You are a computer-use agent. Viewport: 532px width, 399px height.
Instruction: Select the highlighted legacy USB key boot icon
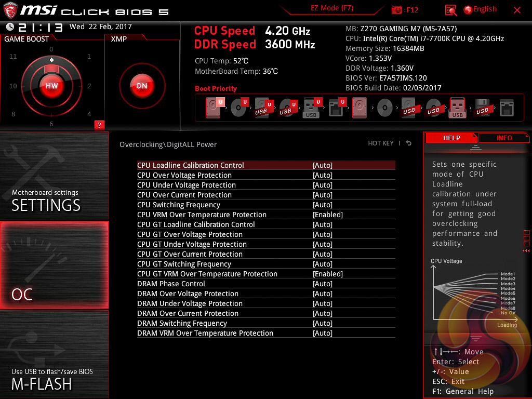click(x=458, y=108)
